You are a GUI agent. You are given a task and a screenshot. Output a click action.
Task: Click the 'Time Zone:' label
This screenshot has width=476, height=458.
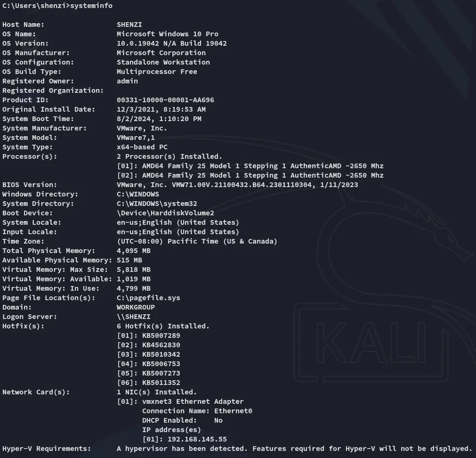pos(23,241)
